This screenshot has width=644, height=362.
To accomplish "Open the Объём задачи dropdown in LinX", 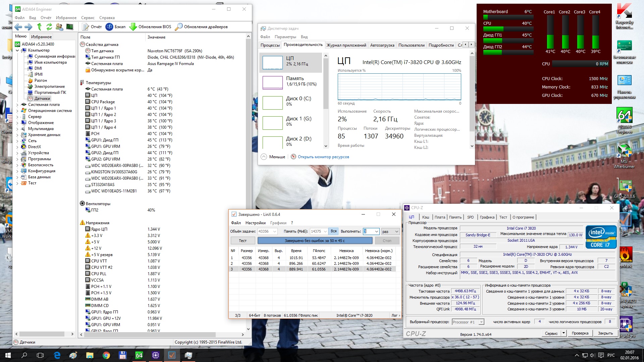I will (275, 231).
